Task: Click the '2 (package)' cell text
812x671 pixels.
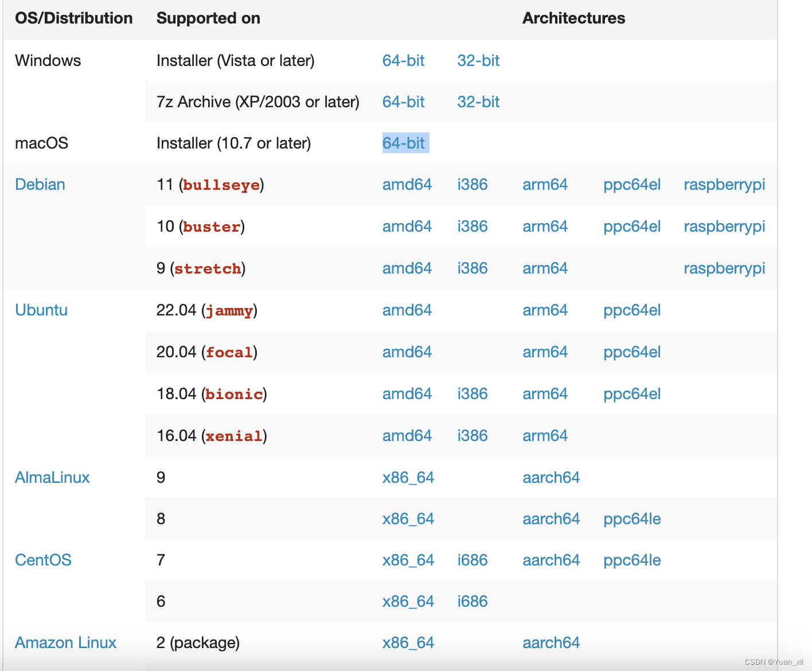Action: (x=198, y=643)
